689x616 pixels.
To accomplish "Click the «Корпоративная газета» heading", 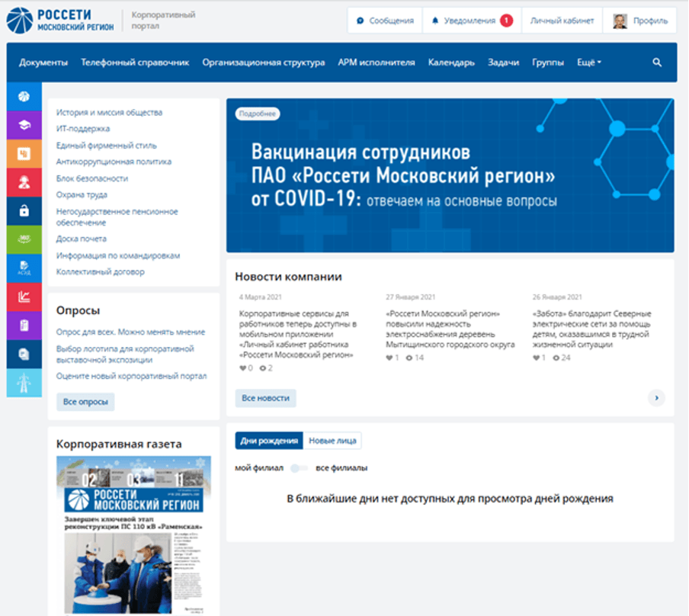I will coord(119,444).
